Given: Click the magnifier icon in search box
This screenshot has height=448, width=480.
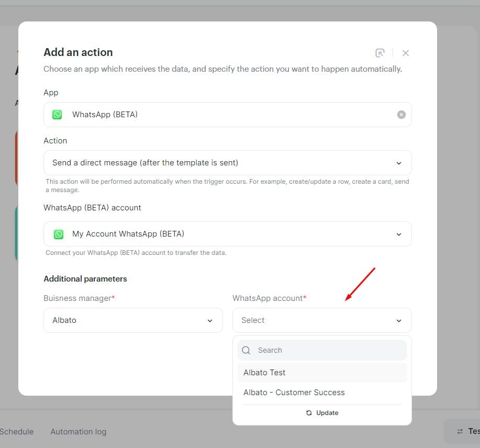Looking at the screenshot, I should [x=246, y=350].
